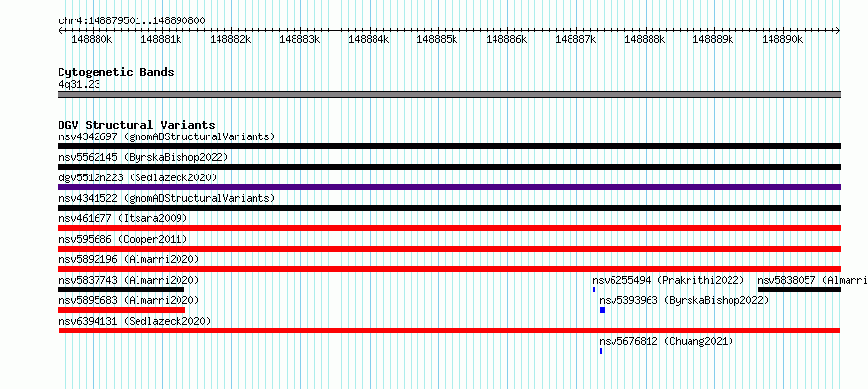Click the 148880k ruler label
Image resolution: width=868 pixels, height=389 pixels.
tap(93, 39)
